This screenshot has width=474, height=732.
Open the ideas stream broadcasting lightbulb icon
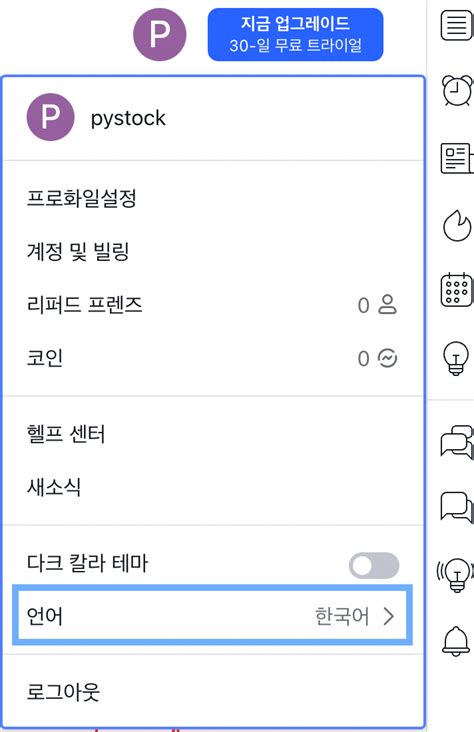[454, 575]
